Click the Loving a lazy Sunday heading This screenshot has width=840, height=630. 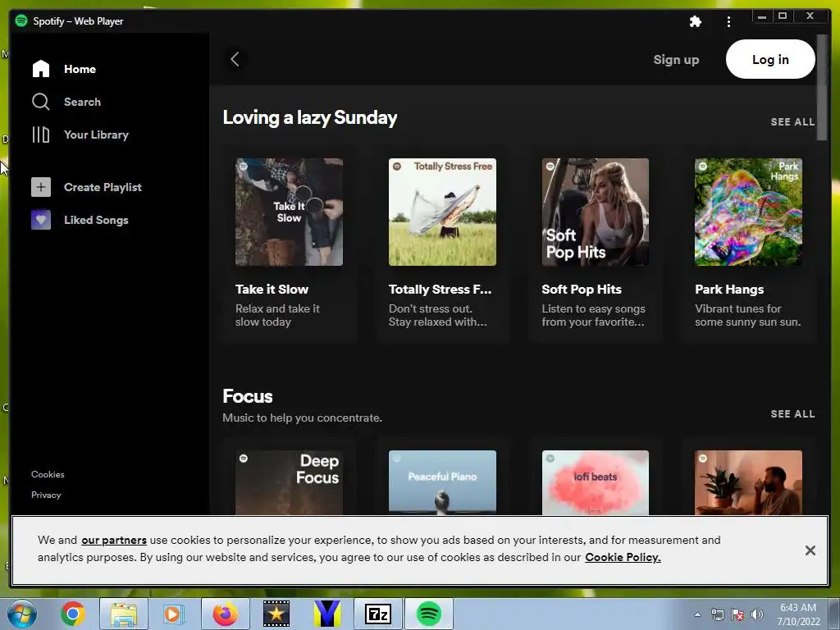coord(309,117)
